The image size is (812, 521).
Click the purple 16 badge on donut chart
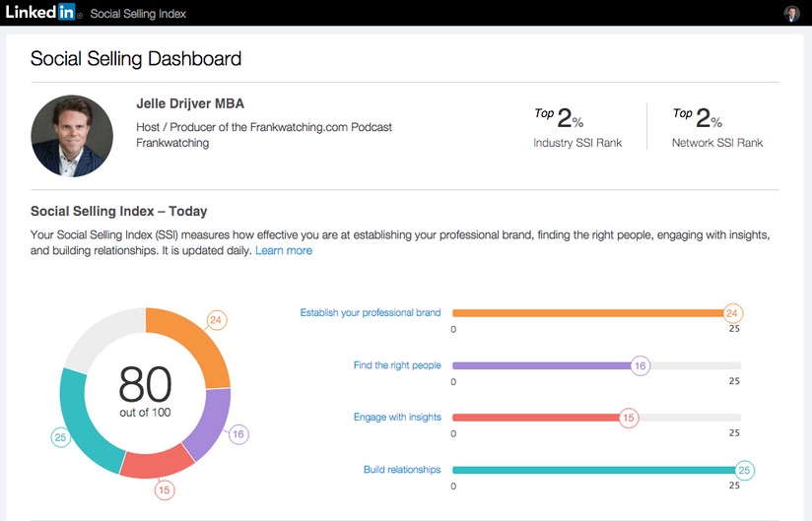click(x=238, y=433)
